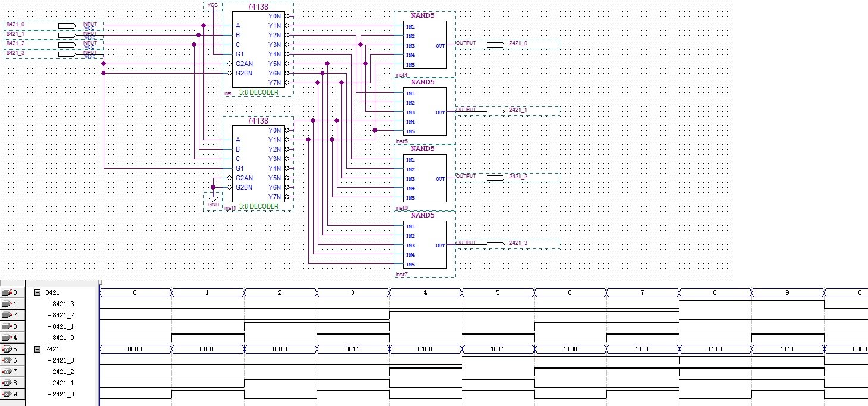Collapse the 2421 bus group
This screenshot has width=868, height=406.
[37, 349]
